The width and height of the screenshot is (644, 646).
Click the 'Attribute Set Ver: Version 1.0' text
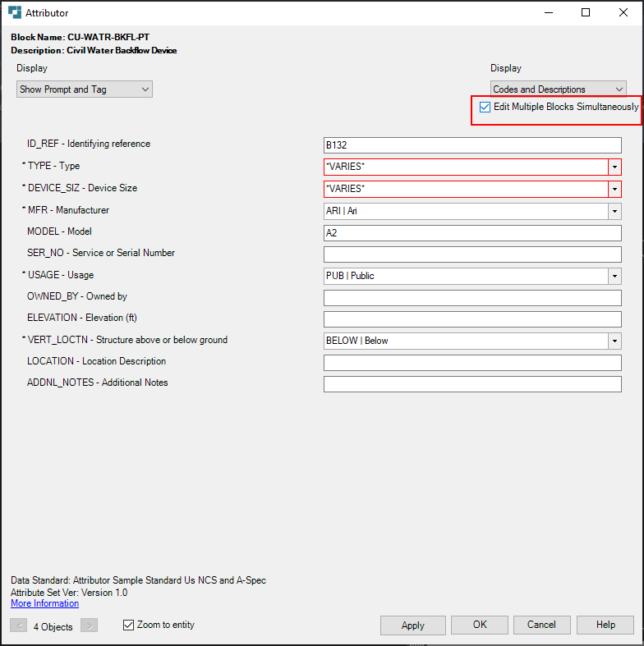click(x=69, y=593)
